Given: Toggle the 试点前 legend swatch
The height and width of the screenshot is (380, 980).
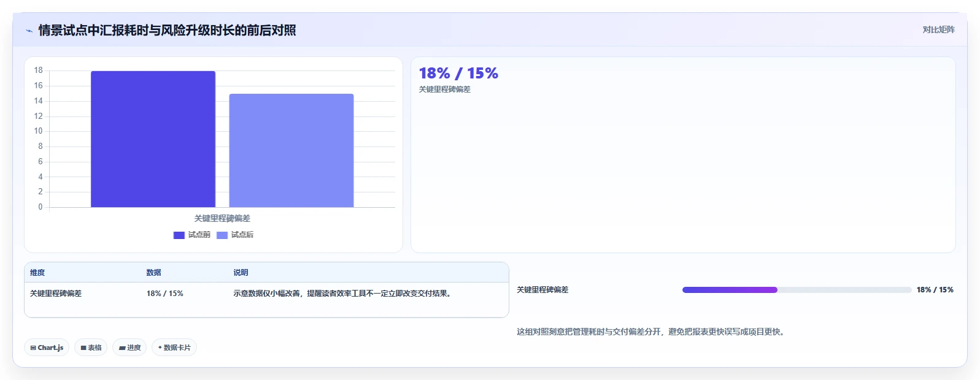Looking at the screenshot, I should click(179, 235).
